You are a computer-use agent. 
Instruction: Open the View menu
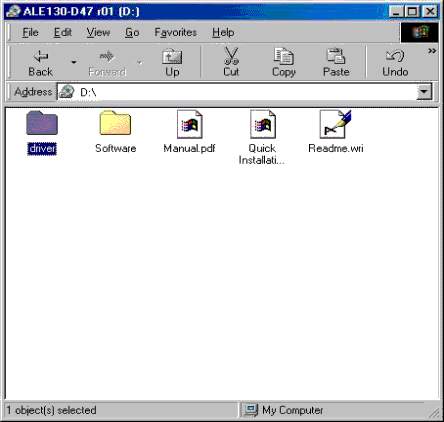click(98, 32)
